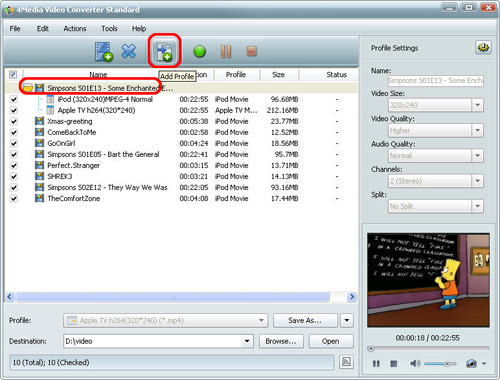Click the Add video file toolbar icon
500x380 pixels.
(x=104, y=52)
